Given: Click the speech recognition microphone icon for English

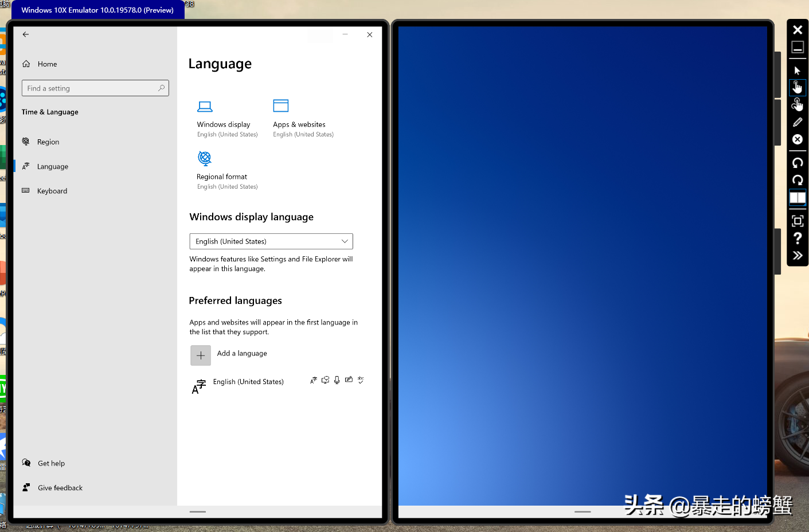Looking at the screenshot, I should coord(337,380).
